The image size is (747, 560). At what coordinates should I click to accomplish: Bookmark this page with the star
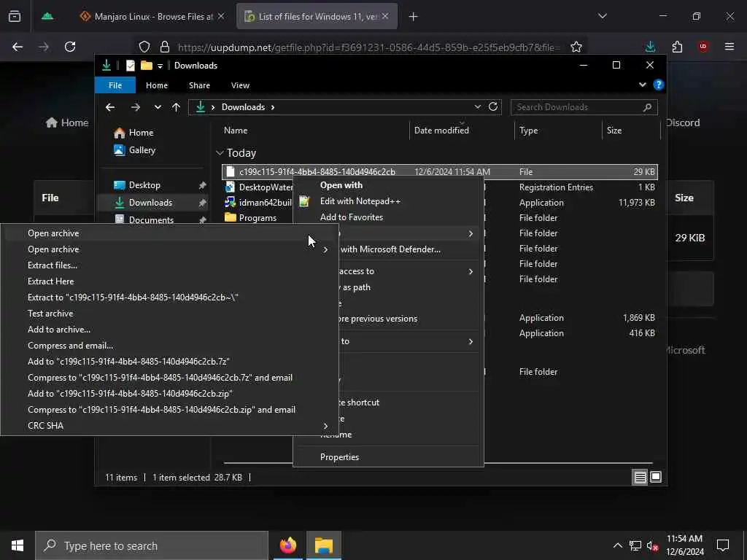pyautogui.click(x=576, y=47)
